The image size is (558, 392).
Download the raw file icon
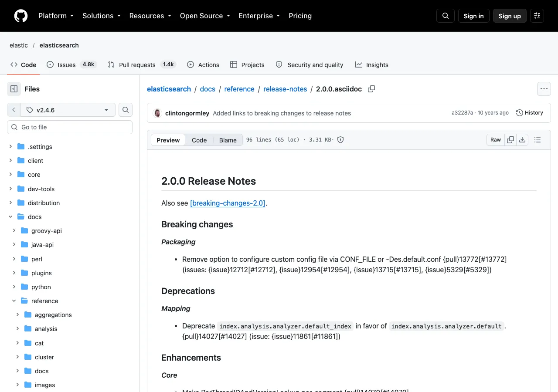click(x=522, y=140)
